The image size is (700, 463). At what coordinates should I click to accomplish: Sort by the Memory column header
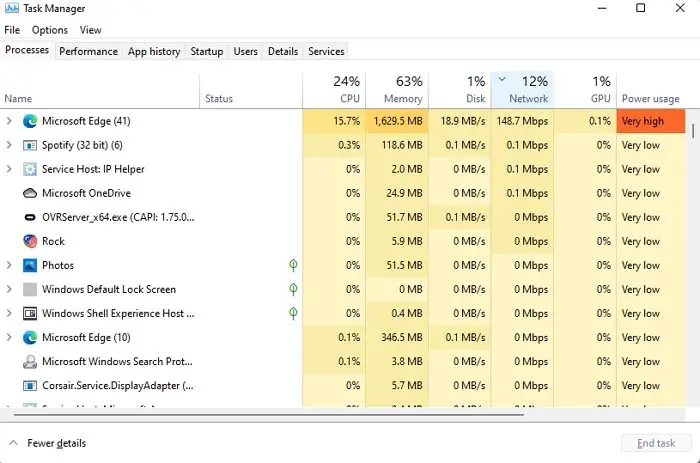[397, 90]
